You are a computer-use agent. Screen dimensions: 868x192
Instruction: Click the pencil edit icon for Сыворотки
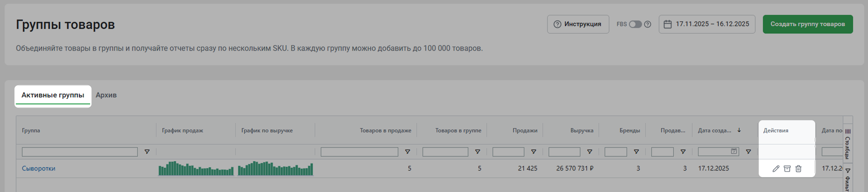pyautogui.click(x=776, y=168)
